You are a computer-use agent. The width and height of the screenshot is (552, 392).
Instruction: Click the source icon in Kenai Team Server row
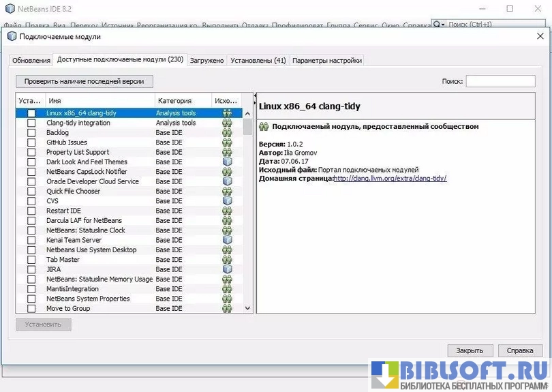pyautogui.click(x=227, y=240)
